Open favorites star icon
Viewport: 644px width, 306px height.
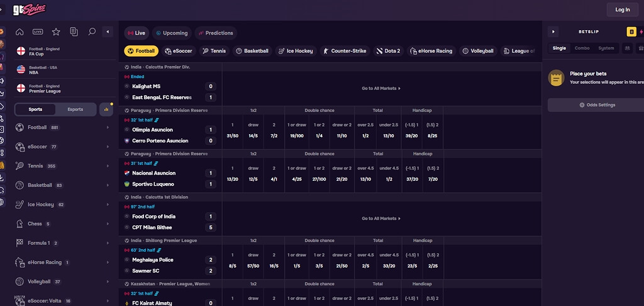pyautogui.click(x=56, y=31)
